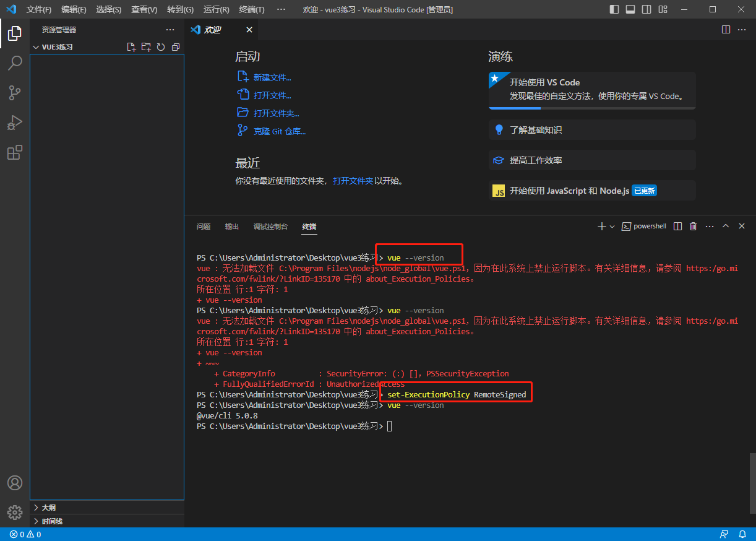Split the editor to the right
The height and width of the screenshot is (541, 756).
[726, 30]
